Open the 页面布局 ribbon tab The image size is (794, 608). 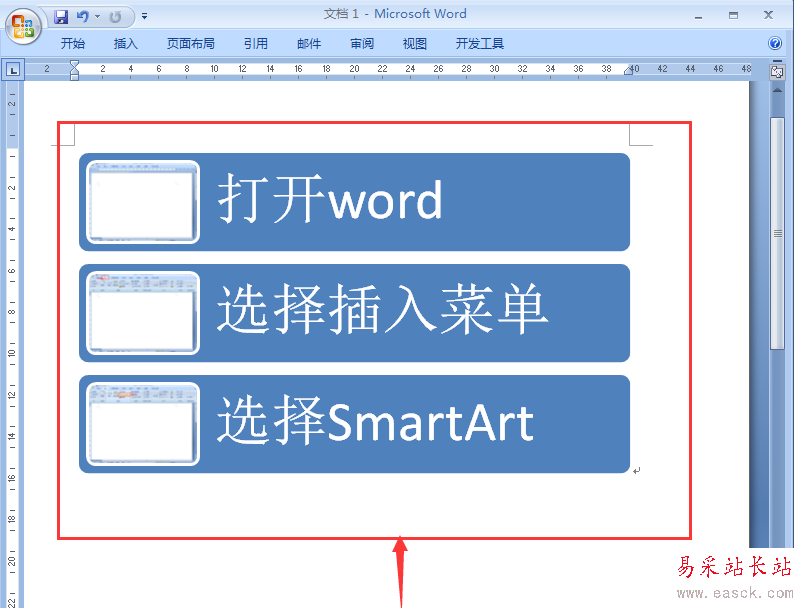(191, 44)
